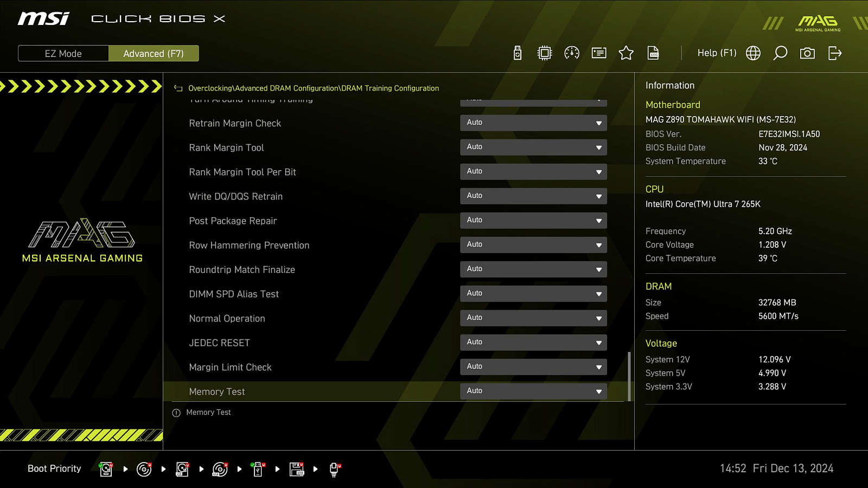Viewport: 868px width, 488px height.
Task: Select the USB key boot icon
Action: [x=258, y=469]
